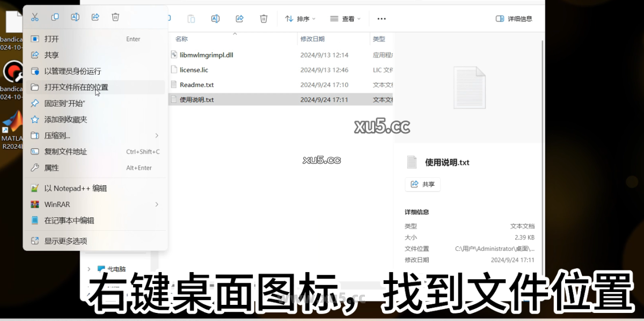The height and width of the screenshot is (321, 644).
Task: Click the Delete icon in the Explorer toolbar
Action: [x=264, y=18]
